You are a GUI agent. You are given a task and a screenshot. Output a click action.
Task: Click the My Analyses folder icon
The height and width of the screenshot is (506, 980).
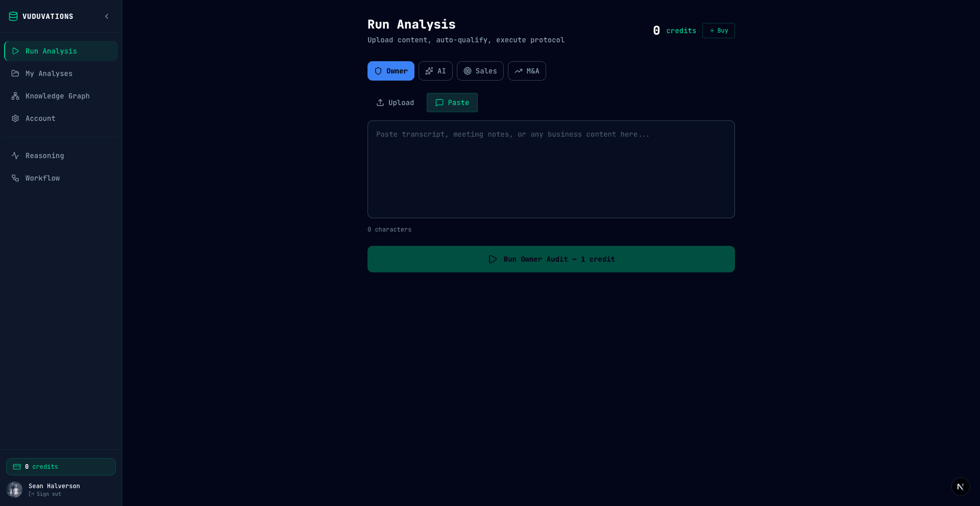click(x=15, y=73)
